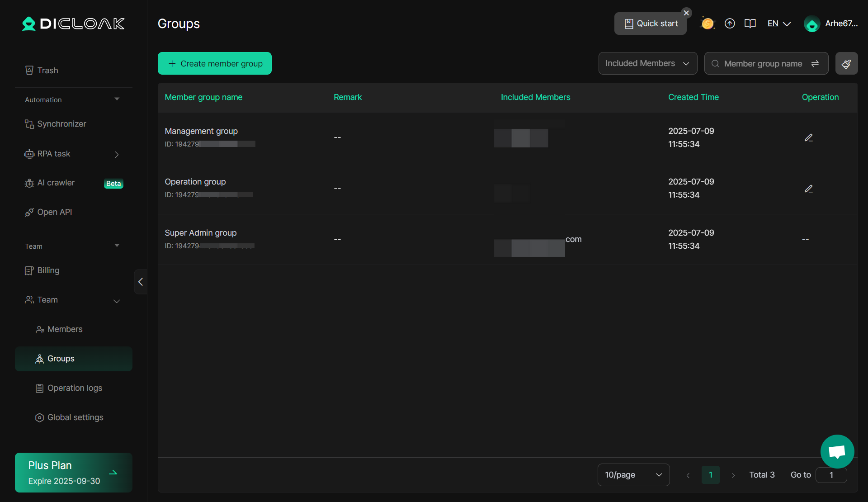Open the live chat support bubble
Viewport: 868px width, 502px height.
837,451
